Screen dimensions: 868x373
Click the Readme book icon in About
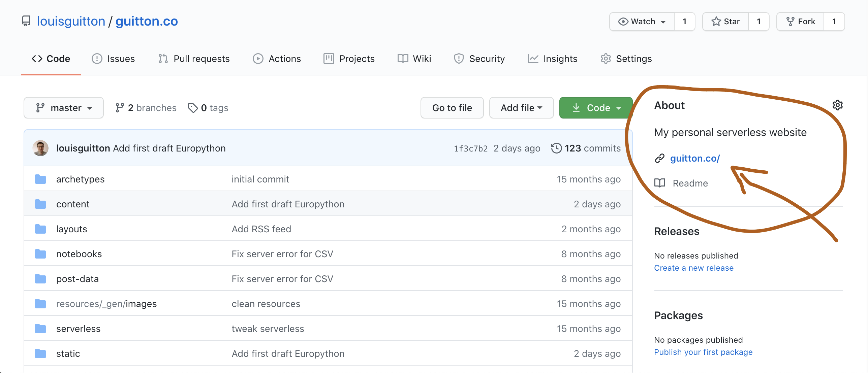[660, 183]
